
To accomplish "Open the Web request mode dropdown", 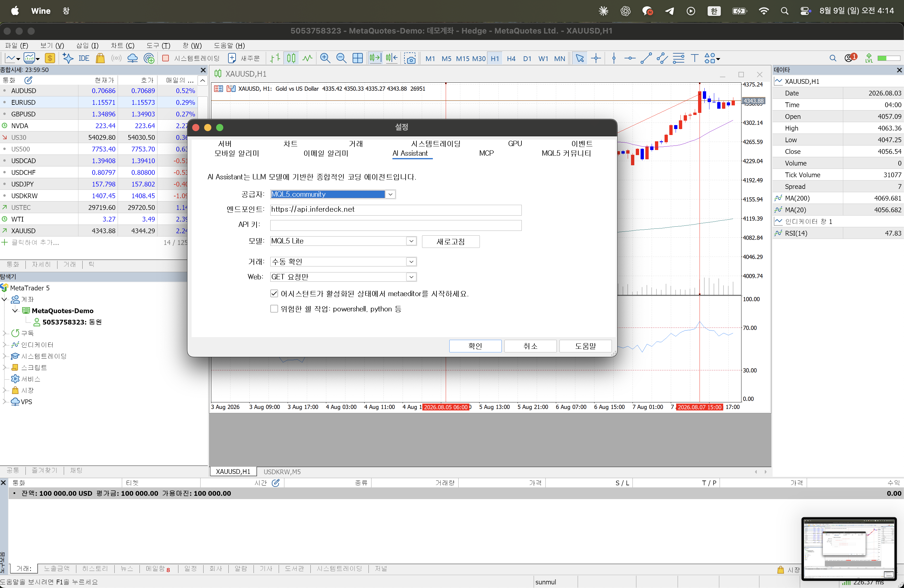I will click(411, 277).
